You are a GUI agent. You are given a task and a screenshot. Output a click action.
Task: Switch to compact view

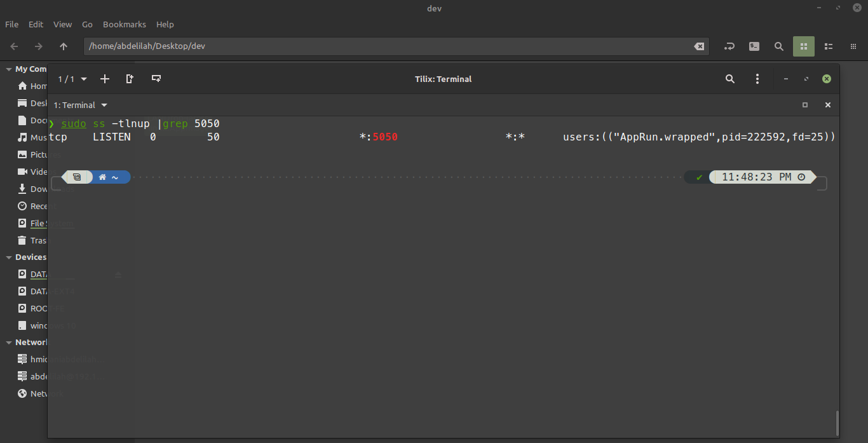pos(853,46)
